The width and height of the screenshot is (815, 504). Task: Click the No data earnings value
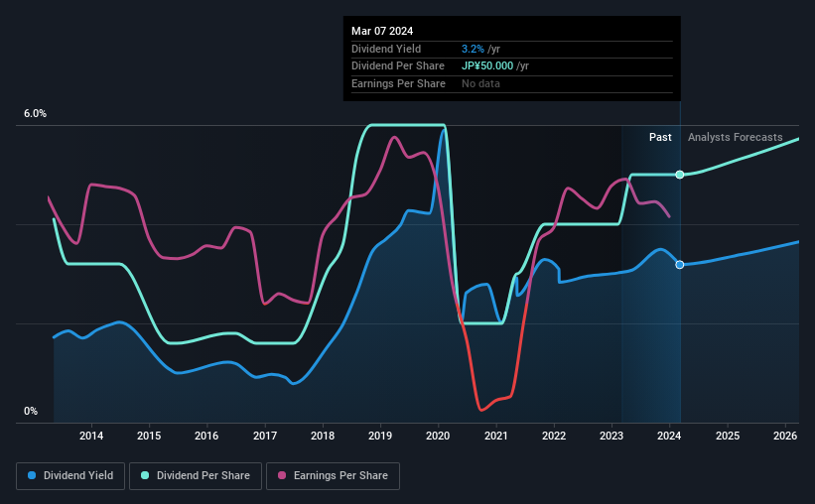coord(480,83)
